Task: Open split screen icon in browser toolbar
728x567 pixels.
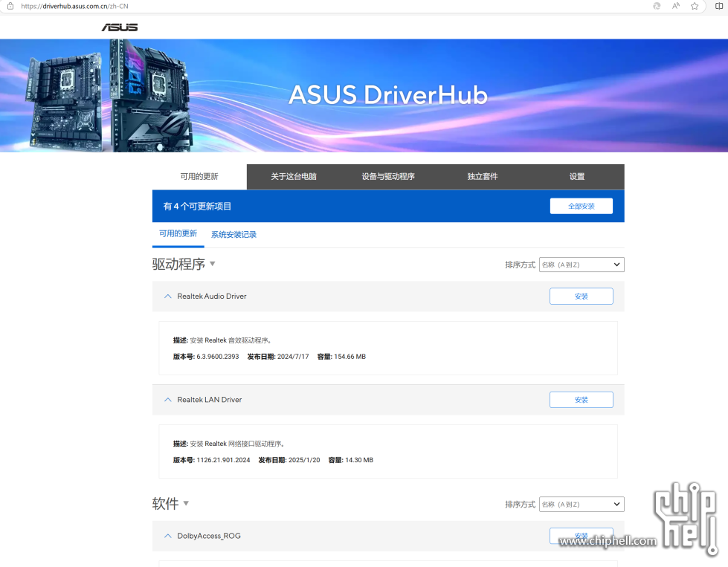Action: (719, 6)
